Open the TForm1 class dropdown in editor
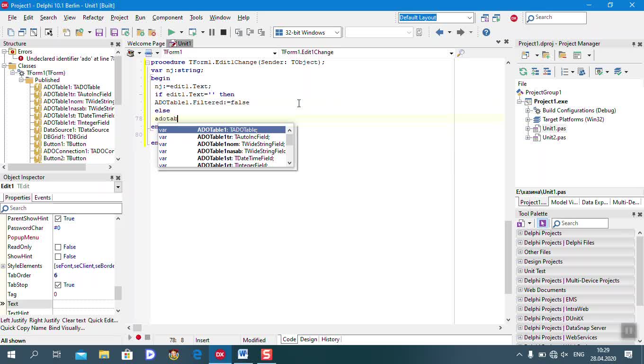The image size is (644, 364). click(274, 53)
